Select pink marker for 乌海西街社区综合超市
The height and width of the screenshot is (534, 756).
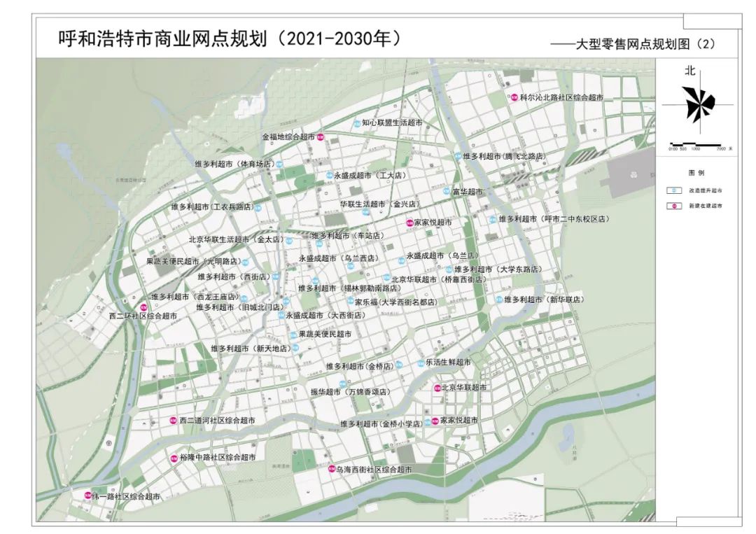point(332,469)
